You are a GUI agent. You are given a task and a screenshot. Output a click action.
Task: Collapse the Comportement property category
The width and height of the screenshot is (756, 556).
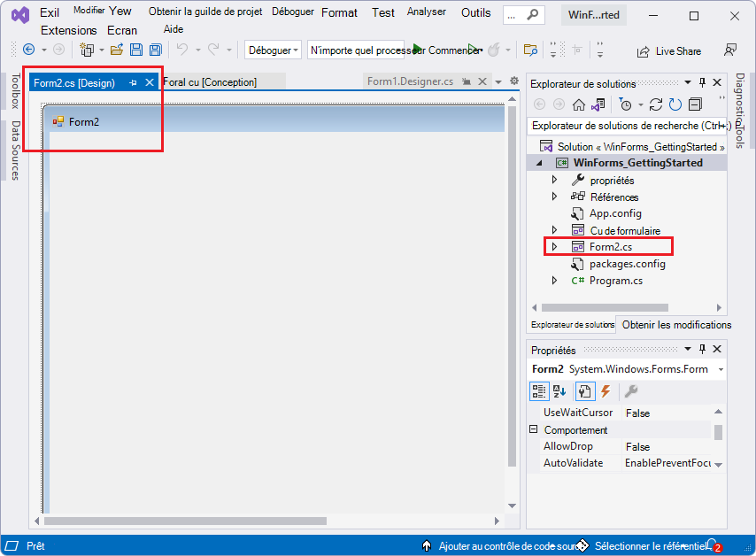click(533, 429)
